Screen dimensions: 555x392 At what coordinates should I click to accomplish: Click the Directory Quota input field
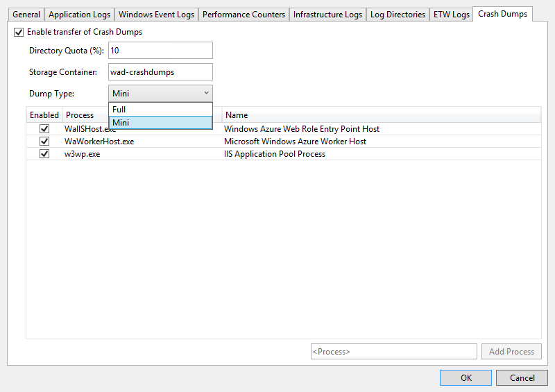pyautogui.click(x=160, y=51)
